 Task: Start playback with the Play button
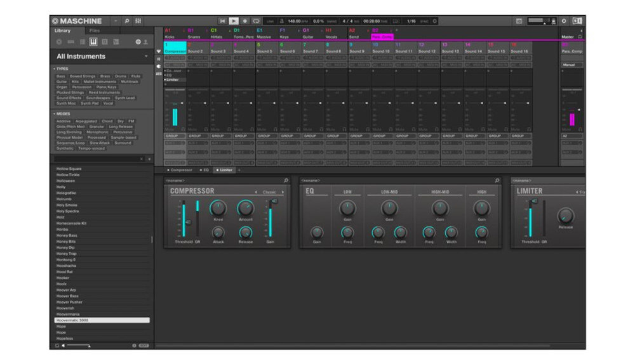click(234, 21)
